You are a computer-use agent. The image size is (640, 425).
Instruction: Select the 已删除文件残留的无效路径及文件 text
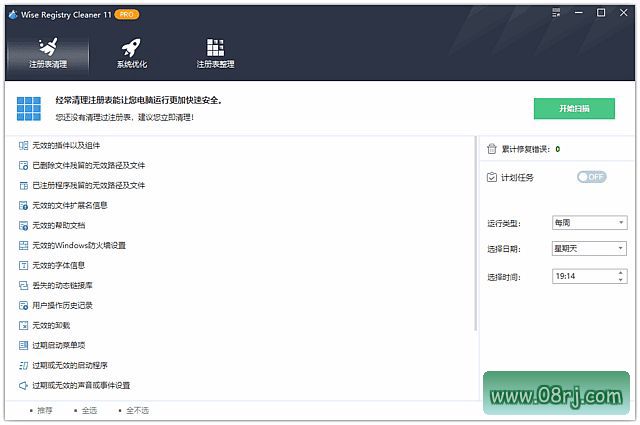pyautogui.click(x=89, y=165)
